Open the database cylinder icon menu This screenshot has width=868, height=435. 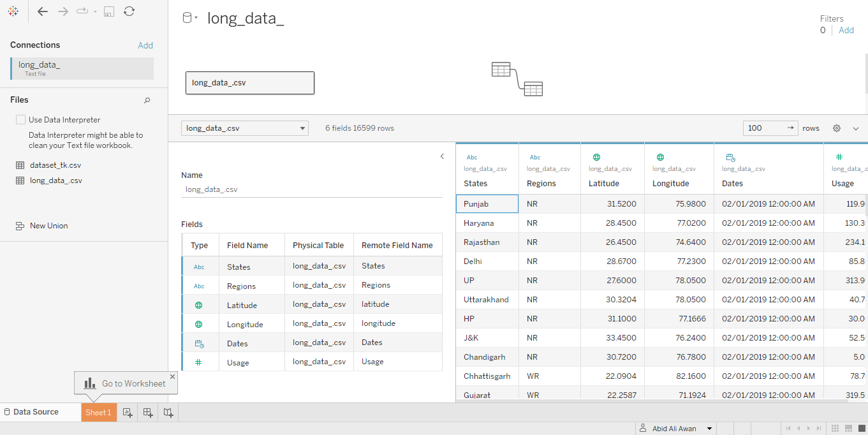point(190,18)
